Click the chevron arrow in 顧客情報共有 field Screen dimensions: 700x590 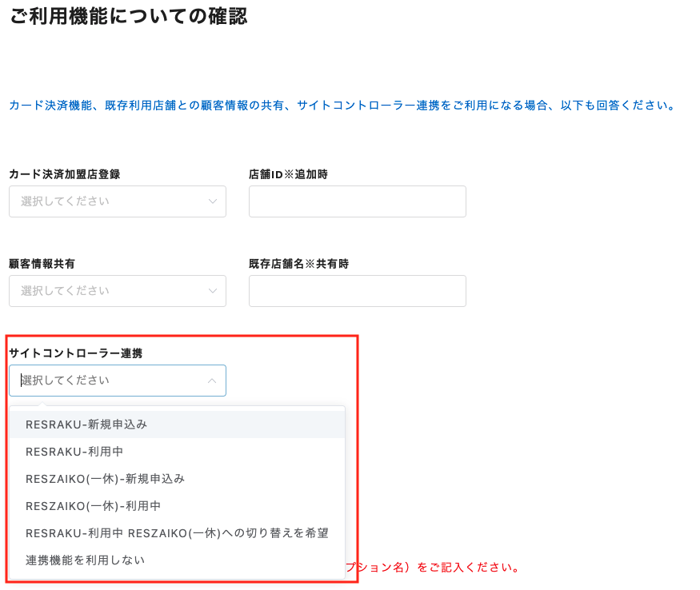click(212, 291)
